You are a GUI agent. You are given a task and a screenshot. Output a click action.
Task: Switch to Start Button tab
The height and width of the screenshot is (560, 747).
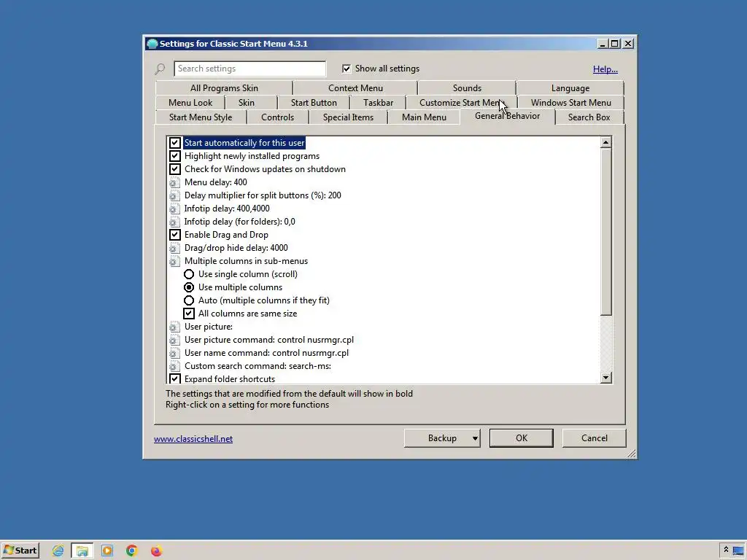point(314,103)
